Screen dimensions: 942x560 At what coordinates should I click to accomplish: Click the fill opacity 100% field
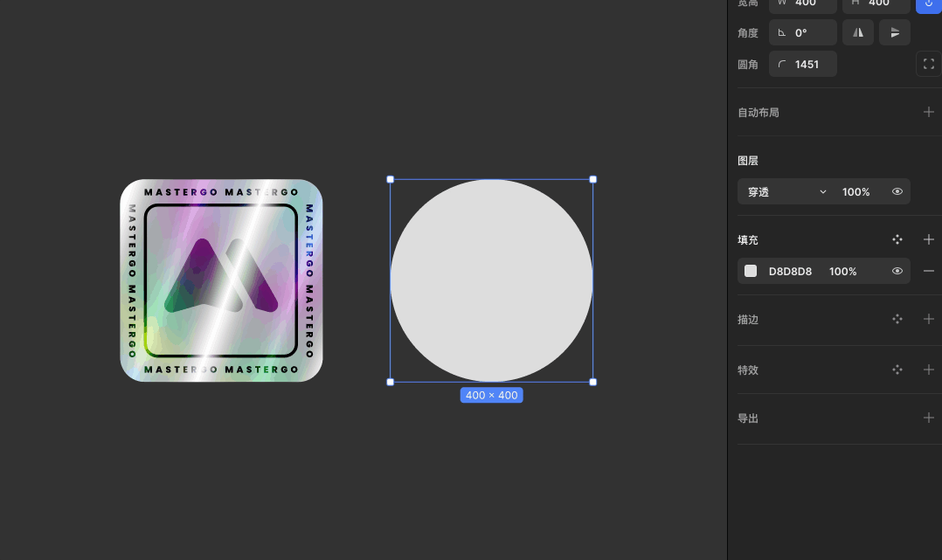[x=843, y=272]
